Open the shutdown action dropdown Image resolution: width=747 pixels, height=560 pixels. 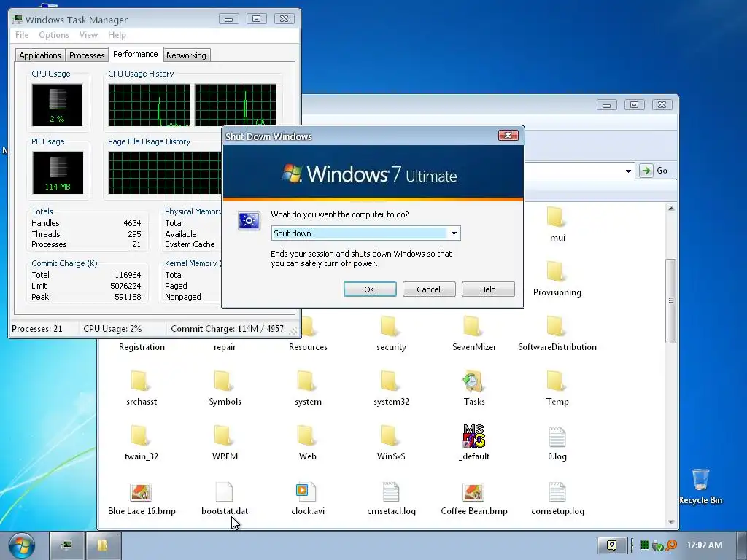(454, 233)
